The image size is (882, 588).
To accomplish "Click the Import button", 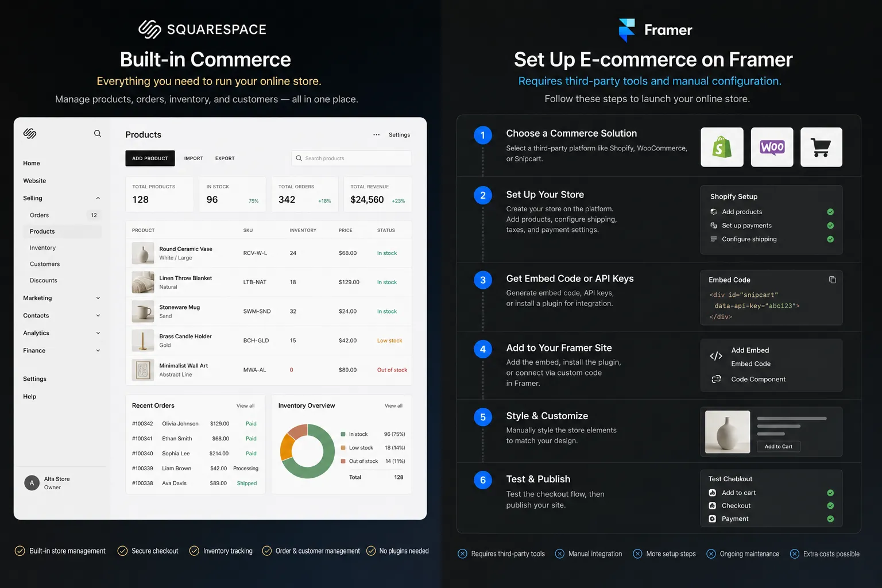I will [194, 158].
